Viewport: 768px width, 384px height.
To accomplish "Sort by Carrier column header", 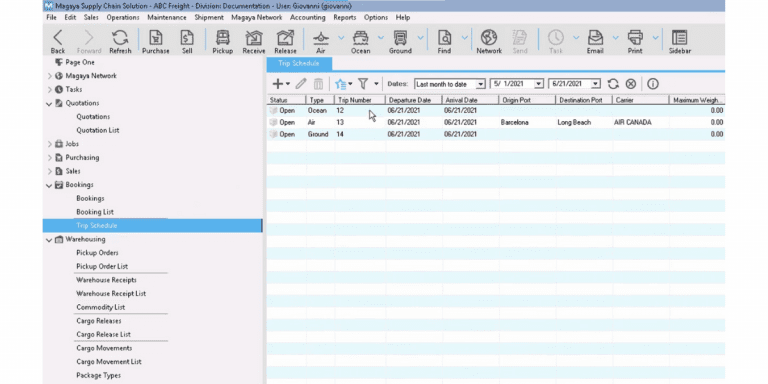I will (640, 100).
